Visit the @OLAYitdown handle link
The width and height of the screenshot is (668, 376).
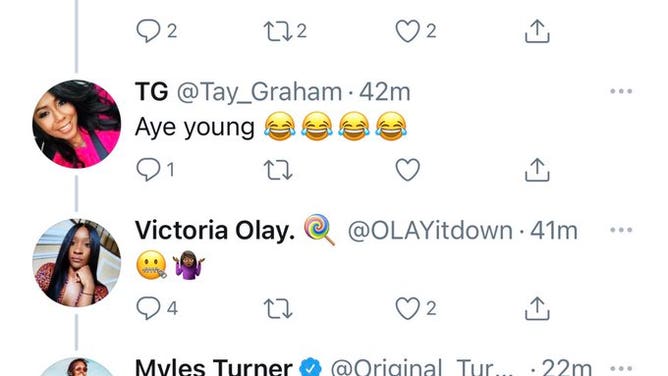coord(430,231)
